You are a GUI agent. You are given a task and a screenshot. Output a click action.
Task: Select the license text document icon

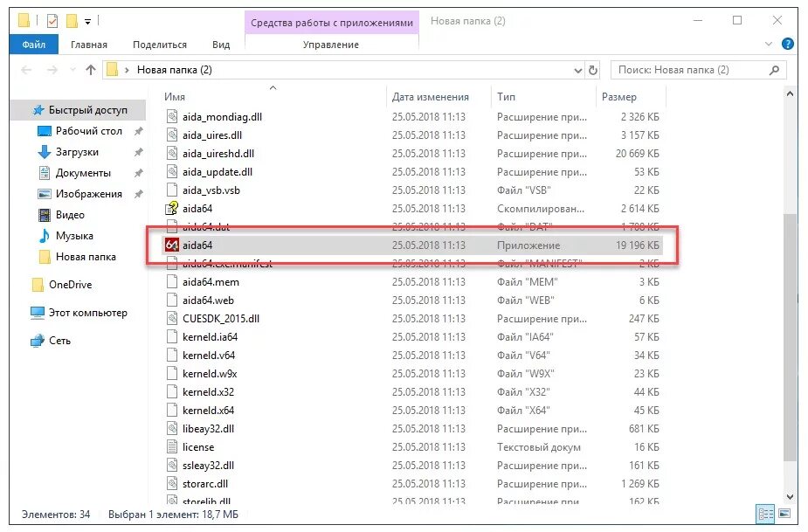[x=171, y=447]
